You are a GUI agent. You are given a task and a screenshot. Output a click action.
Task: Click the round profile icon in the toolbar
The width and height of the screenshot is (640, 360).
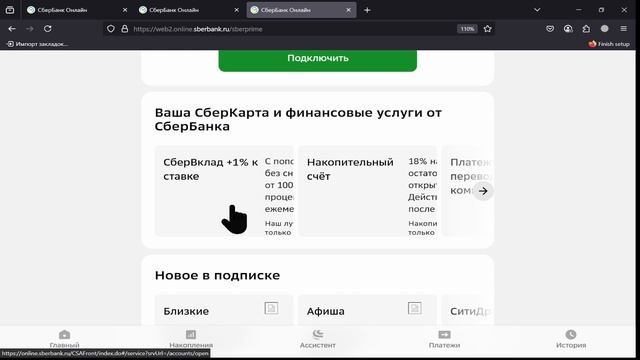pyautogui.click(x=604, y=29)
